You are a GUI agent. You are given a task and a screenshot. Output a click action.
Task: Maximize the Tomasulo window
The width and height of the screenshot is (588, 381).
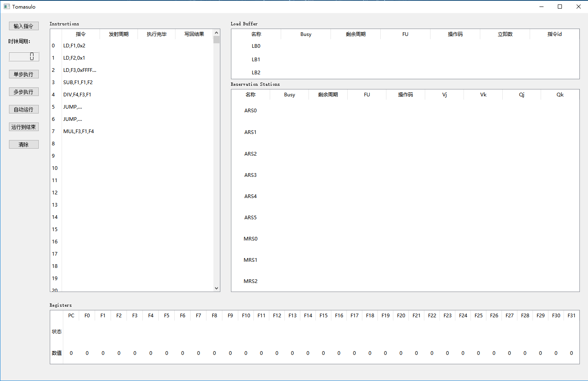tap(560, 7)
